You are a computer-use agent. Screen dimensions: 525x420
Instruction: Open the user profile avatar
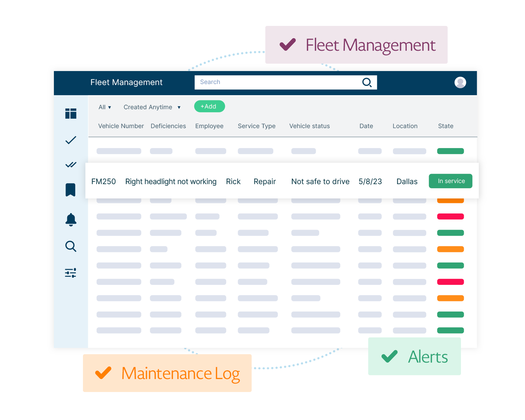[x=460, y=82]
